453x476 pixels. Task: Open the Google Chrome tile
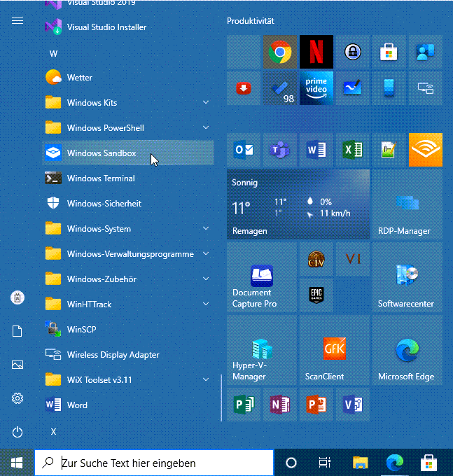point(280,52)
